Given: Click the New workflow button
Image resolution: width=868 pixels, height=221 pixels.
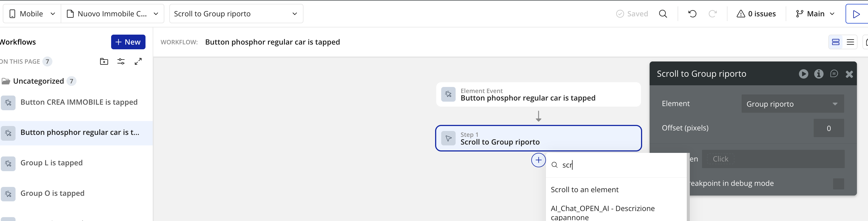Looking at the screenshot, I should (128, 42).
